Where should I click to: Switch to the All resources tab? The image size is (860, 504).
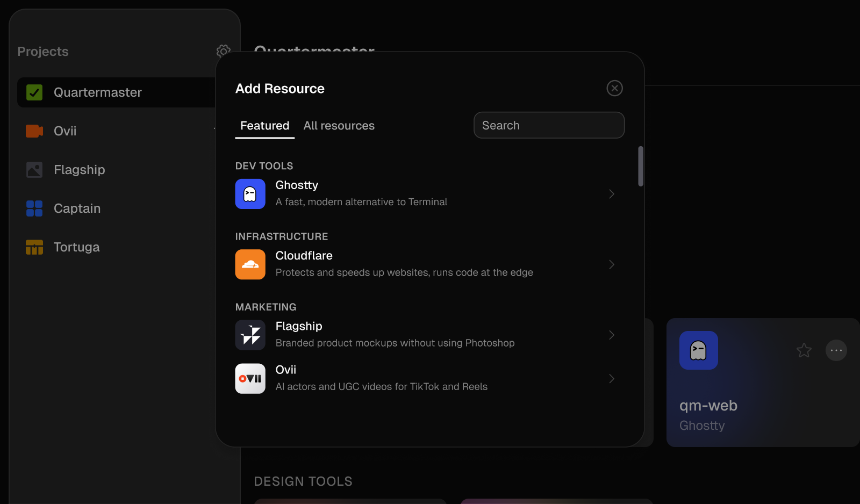(339, 126)
